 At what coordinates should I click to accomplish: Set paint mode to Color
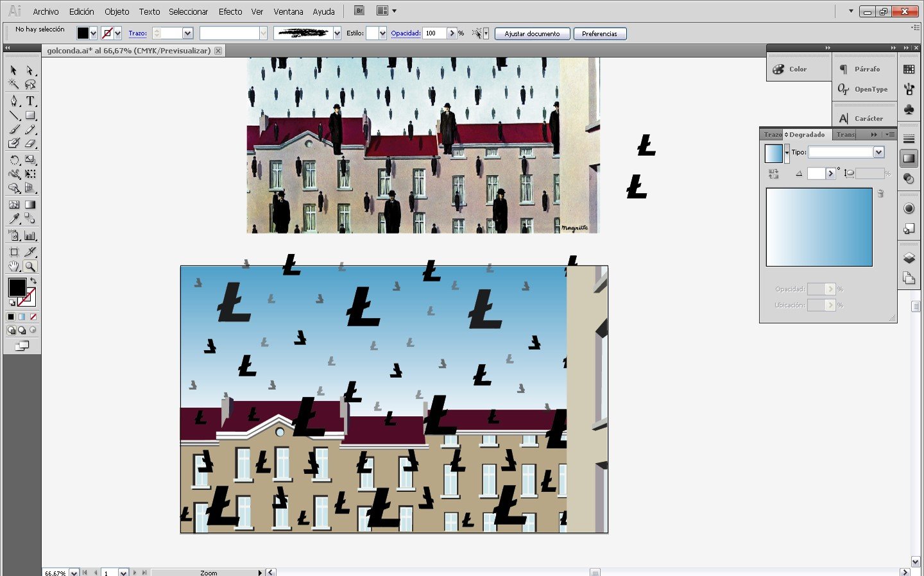tap(11, 317)
